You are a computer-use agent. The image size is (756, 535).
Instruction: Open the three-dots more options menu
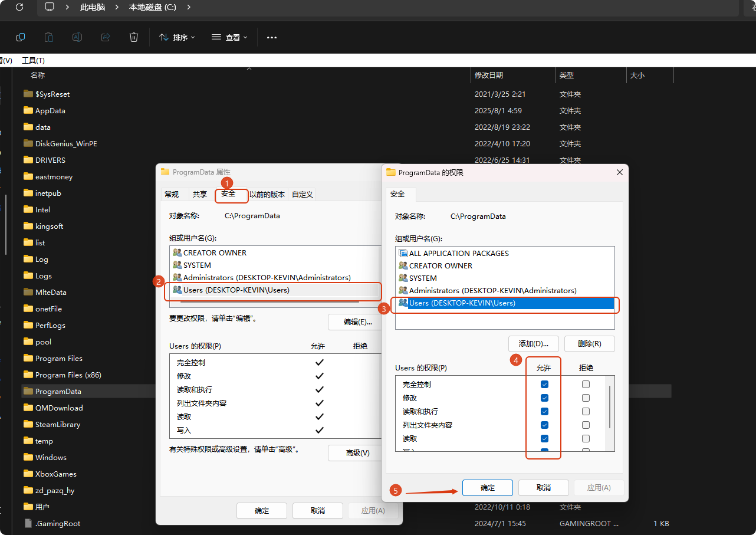(272, 37)
